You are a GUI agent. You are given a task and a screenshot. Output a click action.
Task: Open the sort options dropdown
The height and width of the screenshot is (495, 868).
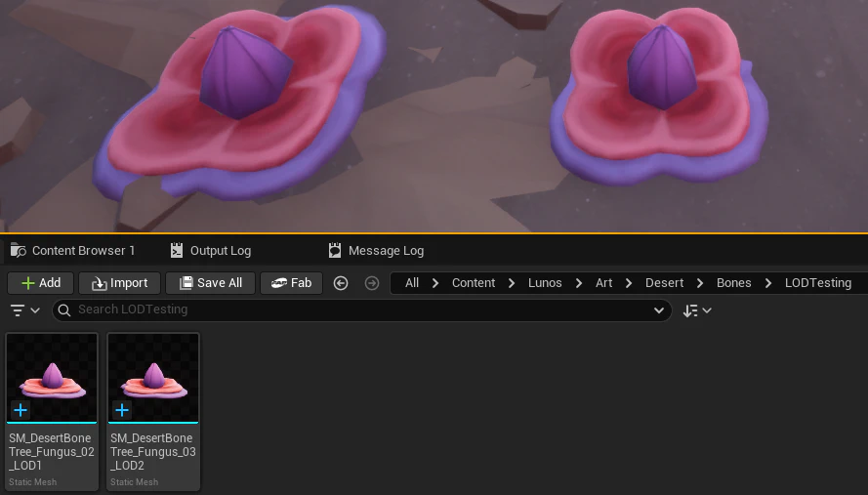pyautogui.click(x=696, y=310)
